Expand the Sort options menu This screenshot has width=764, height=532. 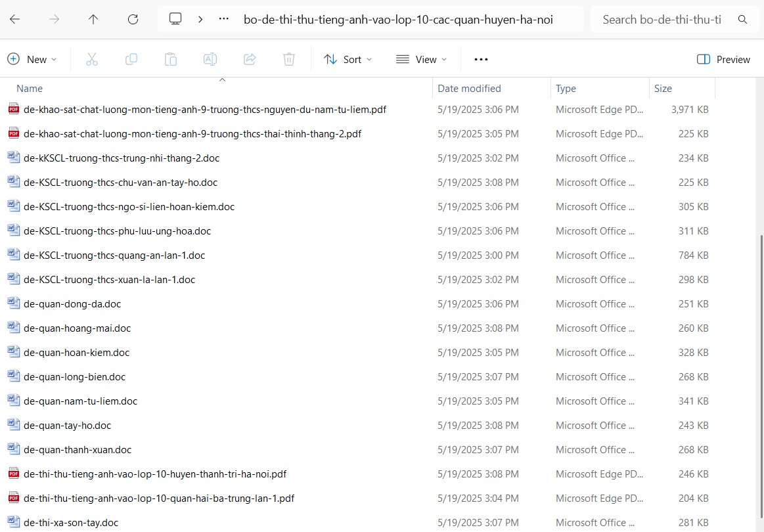pyautogui.click(x=348, y=59)
